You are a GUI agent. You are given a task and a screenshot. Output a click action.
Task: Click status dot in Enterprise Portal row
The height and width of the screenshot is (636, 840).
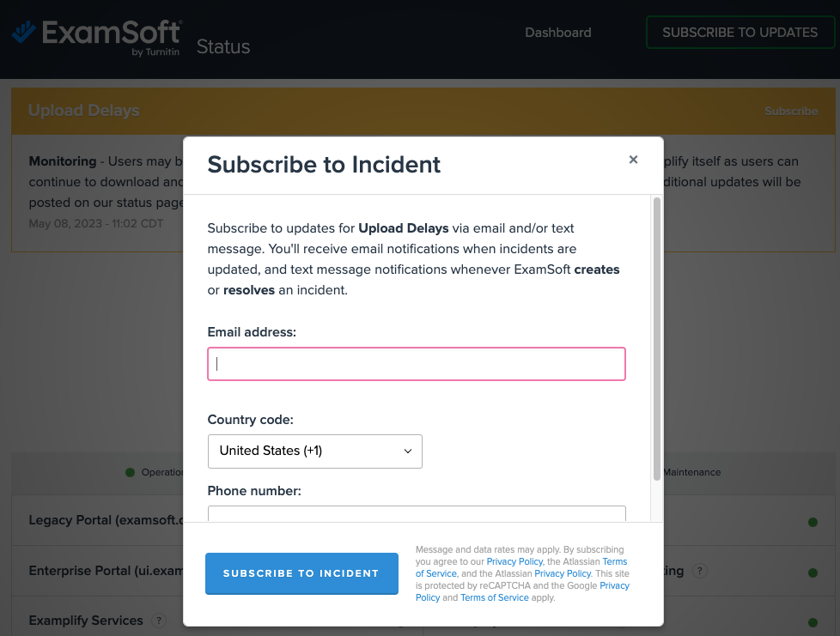[813, 572]
